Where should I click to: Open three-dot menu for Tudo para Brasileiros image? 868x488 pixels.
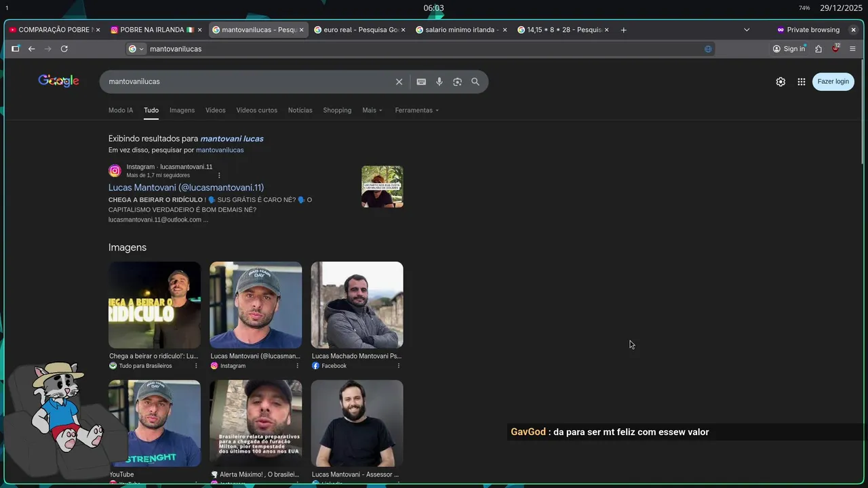tap(197, 366)
